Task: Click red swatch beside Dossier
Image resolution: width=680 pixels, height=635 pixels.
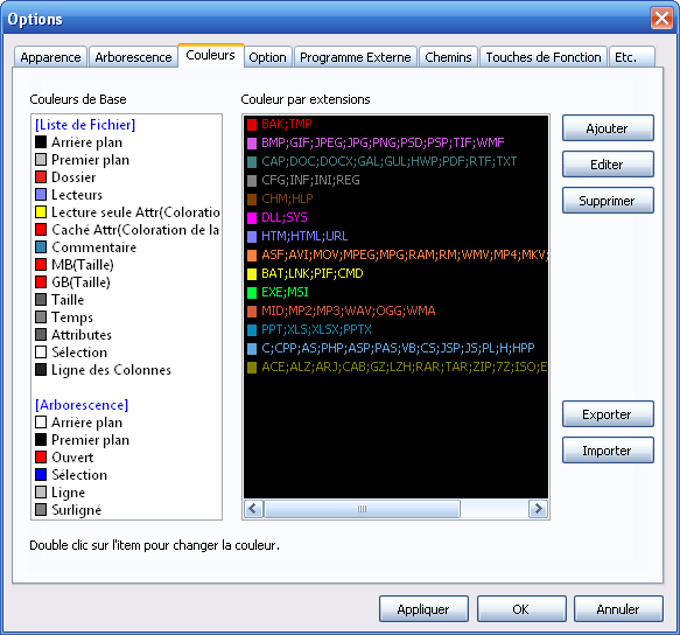Action: coord(41,177)
